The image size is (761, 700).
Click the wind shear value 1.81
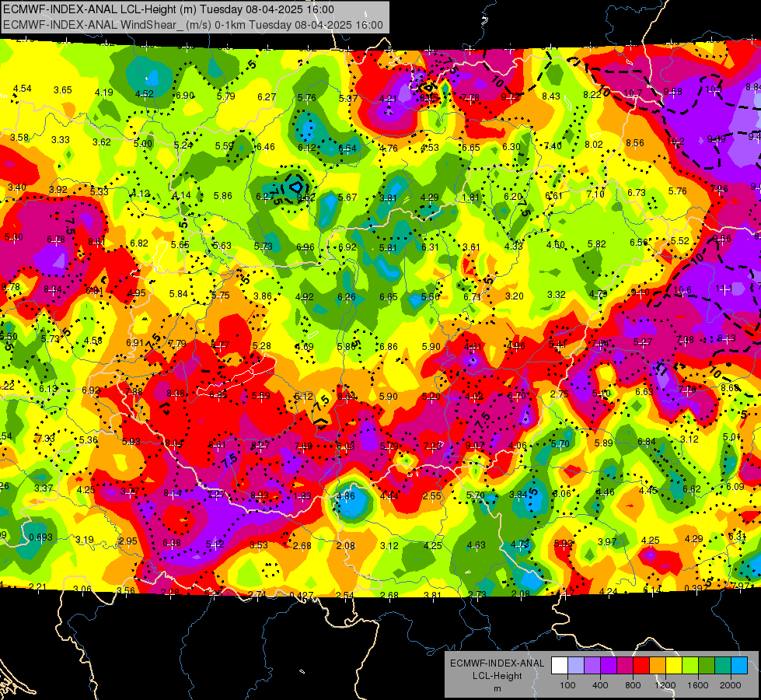[x=471, y=198]
